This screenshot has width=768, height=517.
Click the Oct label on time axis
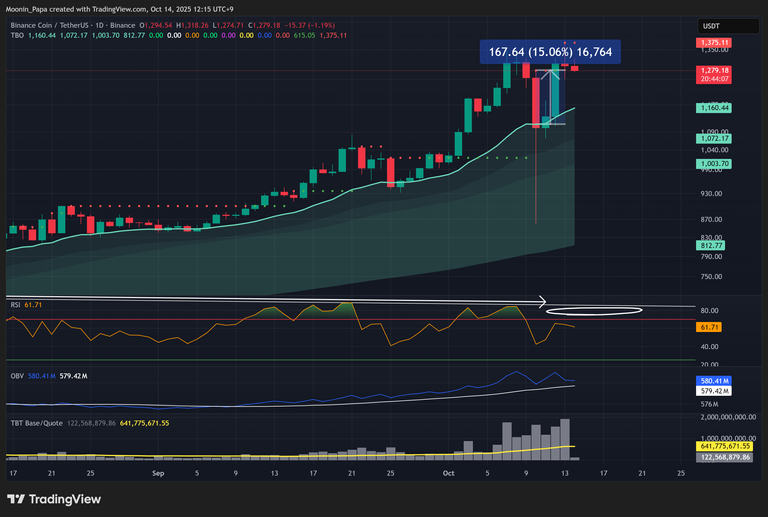447,471
